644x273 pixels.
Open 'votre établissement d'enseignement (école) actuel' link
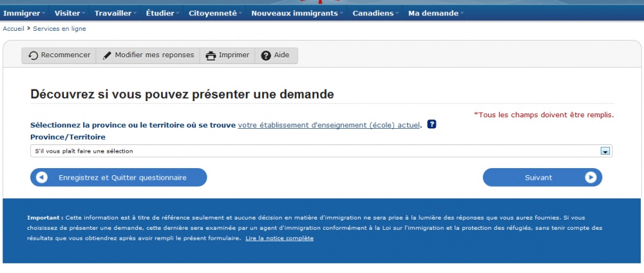pos(328,125)
